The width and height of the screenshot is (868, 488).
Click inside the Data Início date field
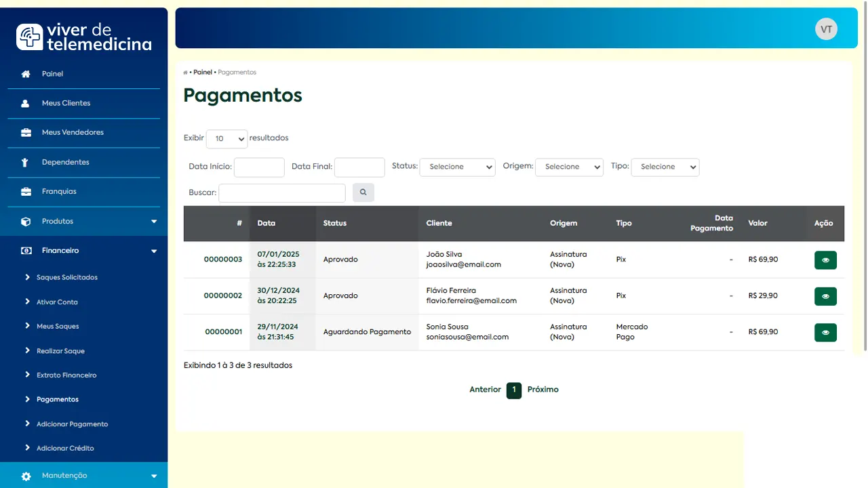click(x=259, y=167)
